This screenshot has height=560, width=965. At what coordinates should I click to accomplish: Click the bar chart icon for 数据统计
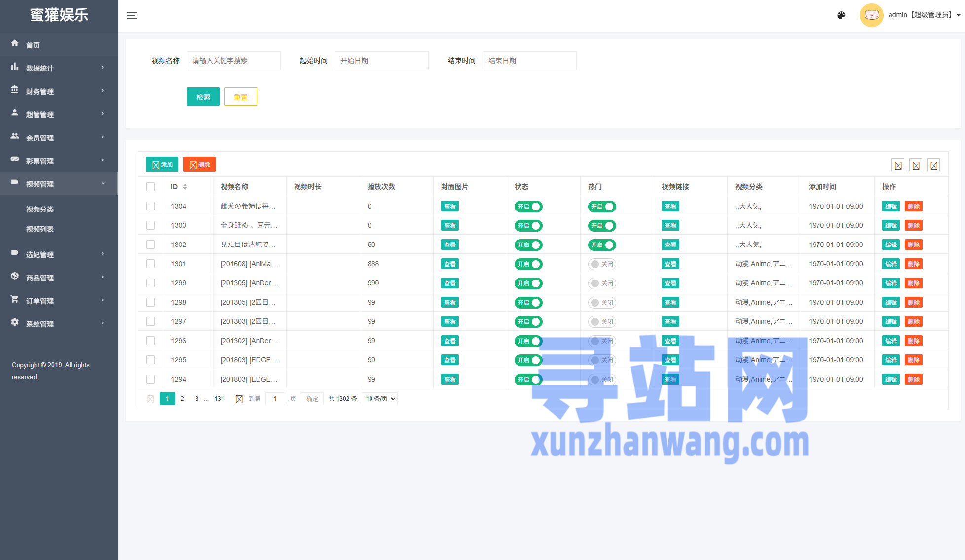coord(15,67)
